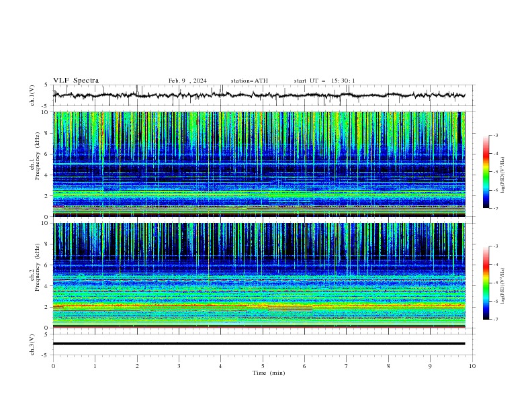The image size is (532, 411).
Task: Click the time axis tick label '9'
Action: coord(430,366)
